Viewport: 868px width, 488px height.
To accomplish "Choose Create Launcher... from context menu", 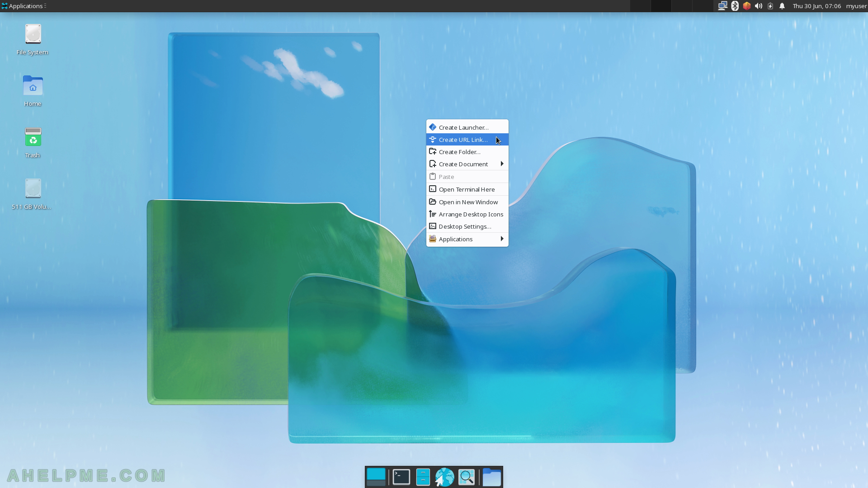I will point(467,127).
